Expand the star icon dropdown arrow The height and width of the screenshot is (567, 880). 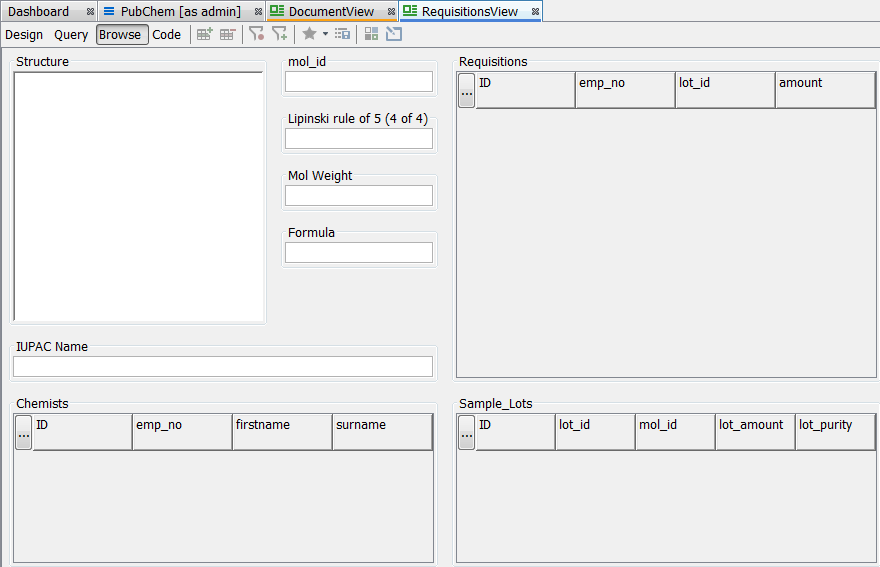click(325, 34)
